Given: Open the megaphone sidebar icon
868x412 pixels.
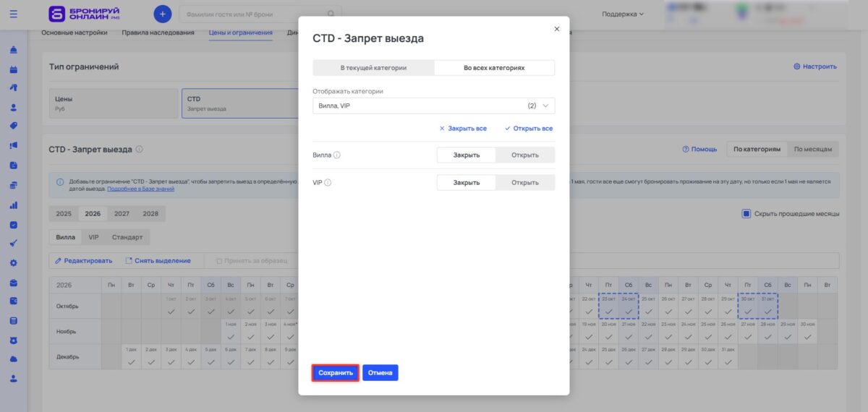Looking at the screenshot, I should [x=14, y=145].
